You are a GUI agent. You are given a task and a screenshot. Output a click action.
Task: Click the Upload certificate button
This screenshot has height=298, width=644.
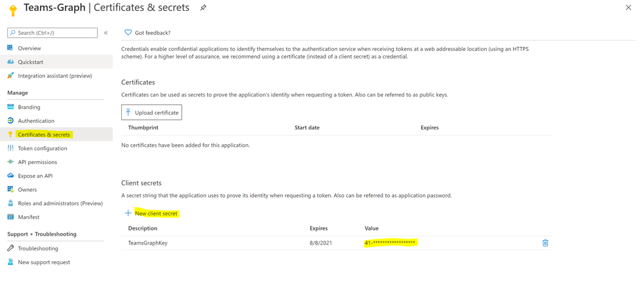pyautogui.click(x=151, y=113)
